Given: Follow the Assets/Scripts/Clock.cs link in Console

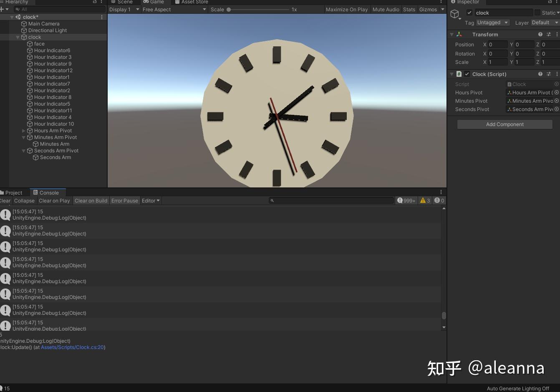Looking at the screenshot, I should [72, 347].
